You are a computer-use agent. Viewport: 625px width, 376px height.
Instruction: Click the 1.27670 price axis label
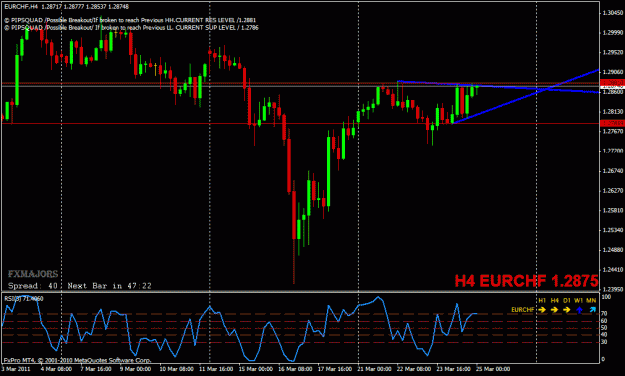613,131
